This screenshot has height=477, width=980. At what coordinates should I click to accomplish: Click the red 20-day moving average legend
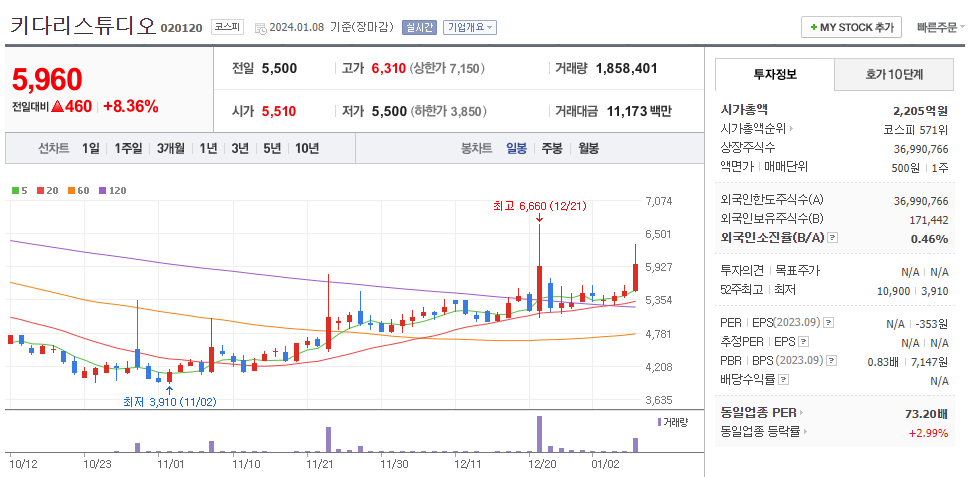click(x=48, y=191)
